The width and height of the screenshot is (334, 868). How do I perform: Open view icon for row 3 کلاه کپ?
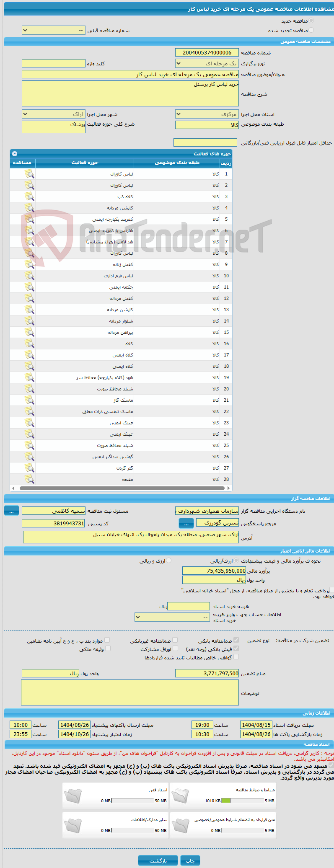[29, 196]
